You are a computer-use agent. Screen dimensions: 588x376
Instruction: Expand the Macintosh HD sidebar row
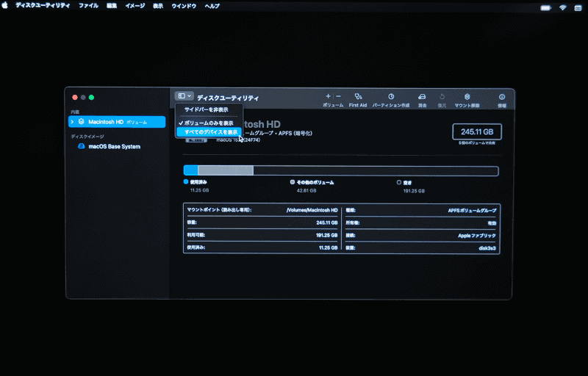[x=72, y=122]
